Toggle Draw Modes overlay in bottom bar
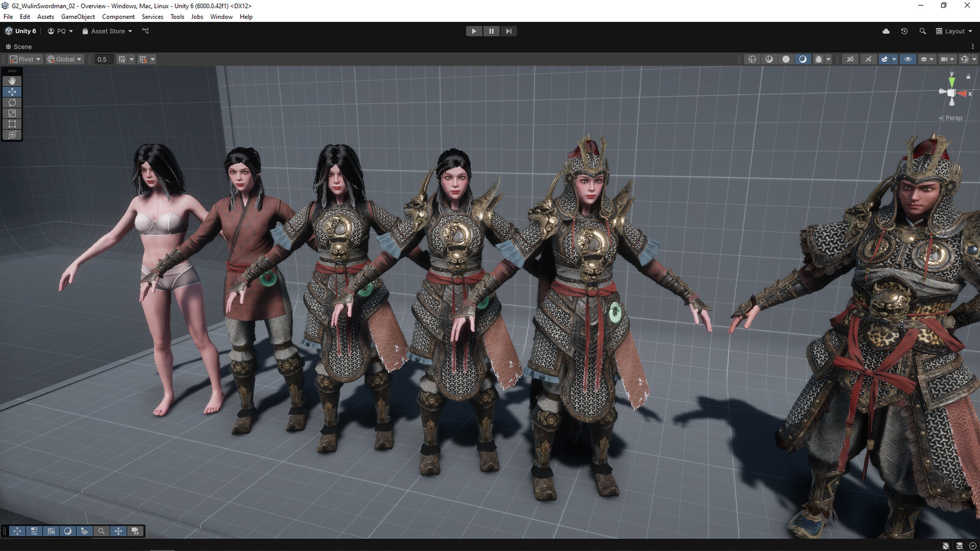Viewport: 980px width, 551px height. [68, 531]
